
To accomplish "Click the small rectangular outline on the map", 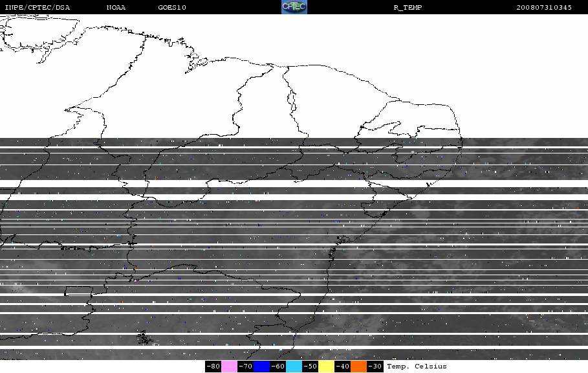I will (x=78, y=291).
